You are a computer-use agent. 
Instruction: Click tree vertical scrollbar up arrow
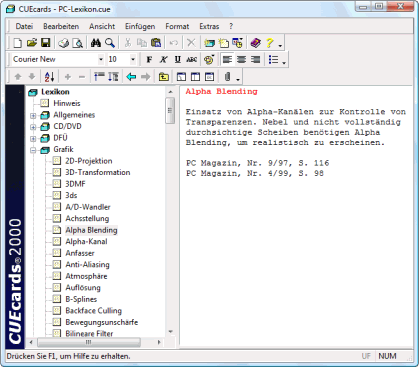(170, 92)
